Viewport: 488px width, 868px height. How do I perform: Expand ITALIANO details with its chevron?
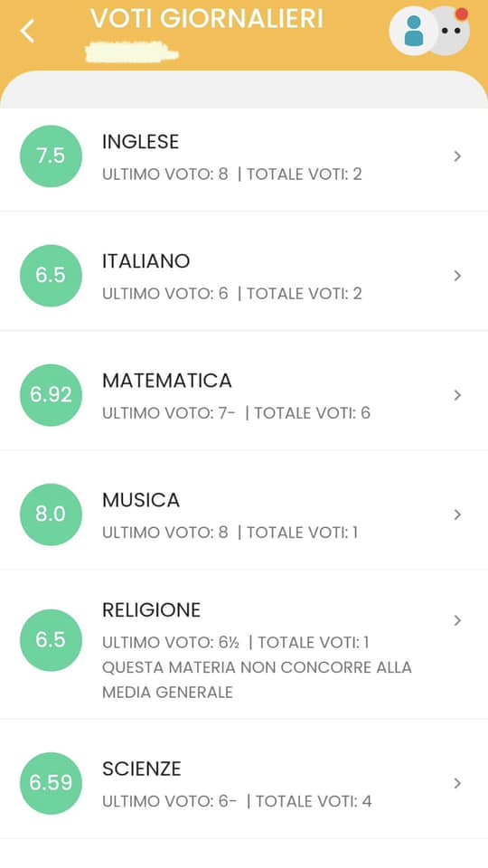click(x=457, y=276)
